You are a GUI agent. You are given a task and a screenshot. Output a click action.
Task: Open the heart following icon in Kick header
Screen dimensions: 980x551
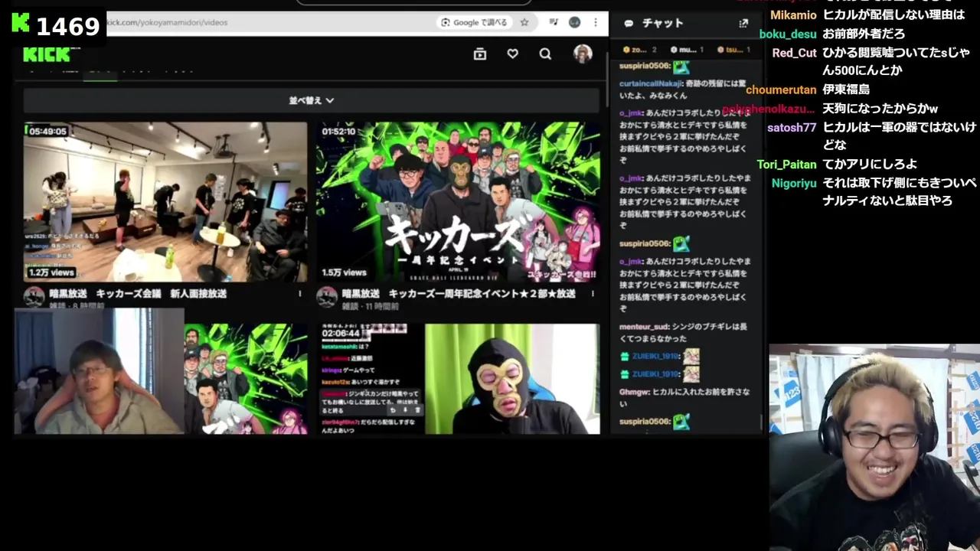[512, 54]
